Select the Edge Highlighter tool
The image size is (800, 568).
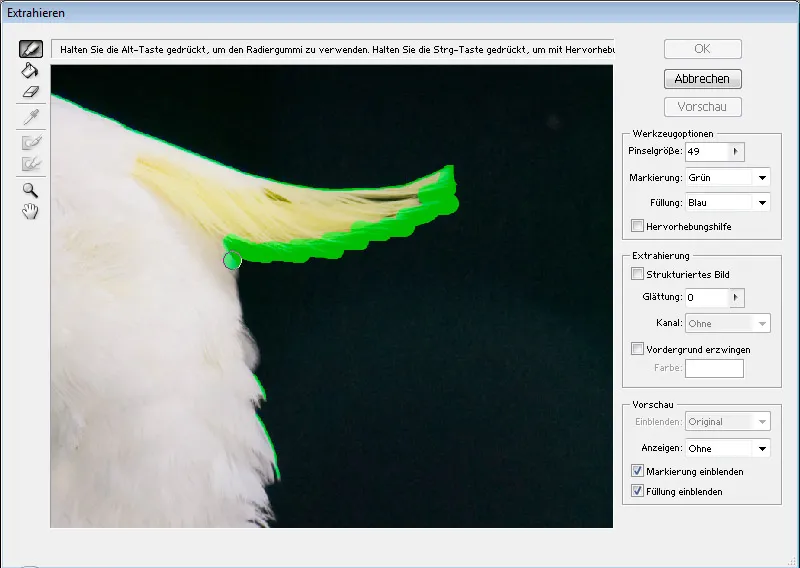point(31,49)
